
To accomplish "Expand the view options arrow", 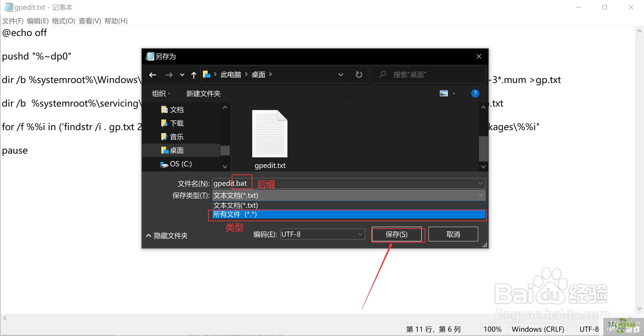I will (x=454, y=94).
